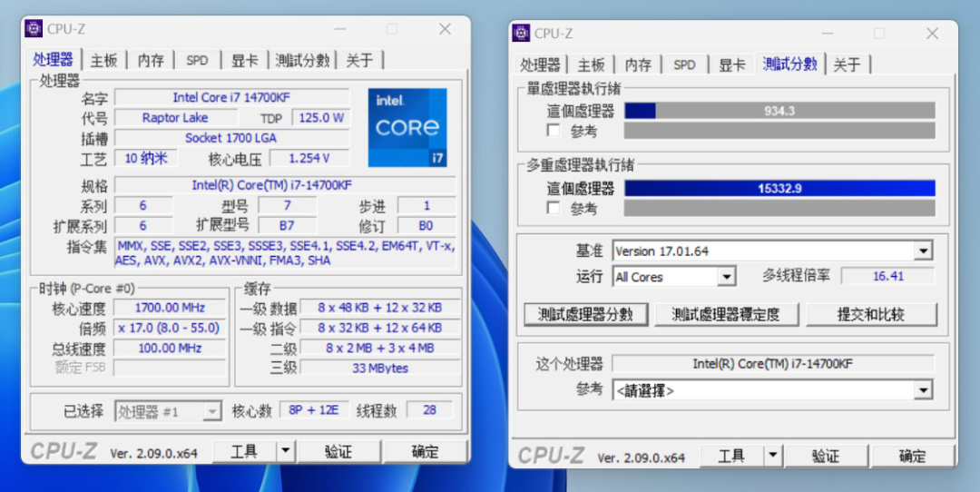This screenshot has width=980, height=492.
Task: Expand the 工具 arrow in left window
Action: click(x=286, y=451)
